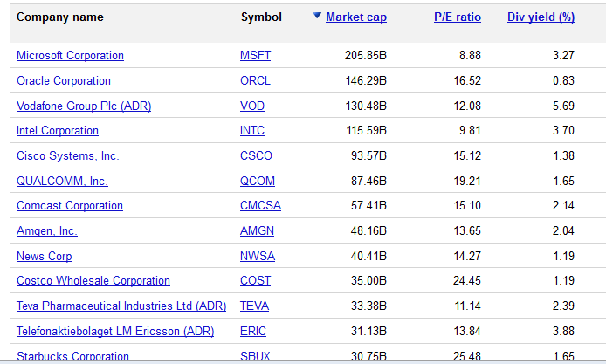Select Intel P/E ratio 9.81
This screenshot has width=606, height=364.
tap(470, 131)
